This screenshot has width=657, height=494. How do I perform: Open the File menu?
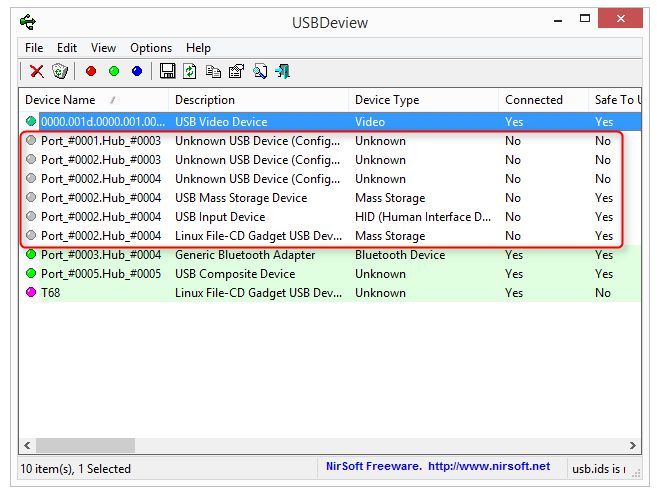tap(34, 48)
